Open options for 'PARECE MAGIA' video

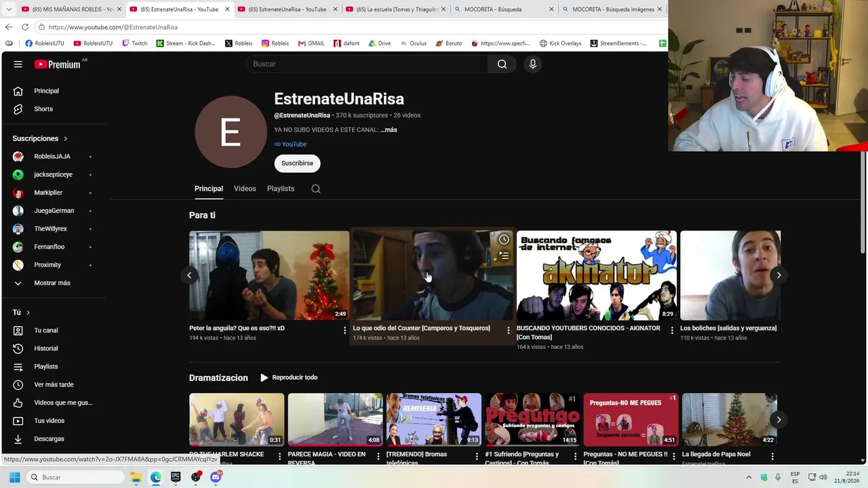tap(378, 456)
